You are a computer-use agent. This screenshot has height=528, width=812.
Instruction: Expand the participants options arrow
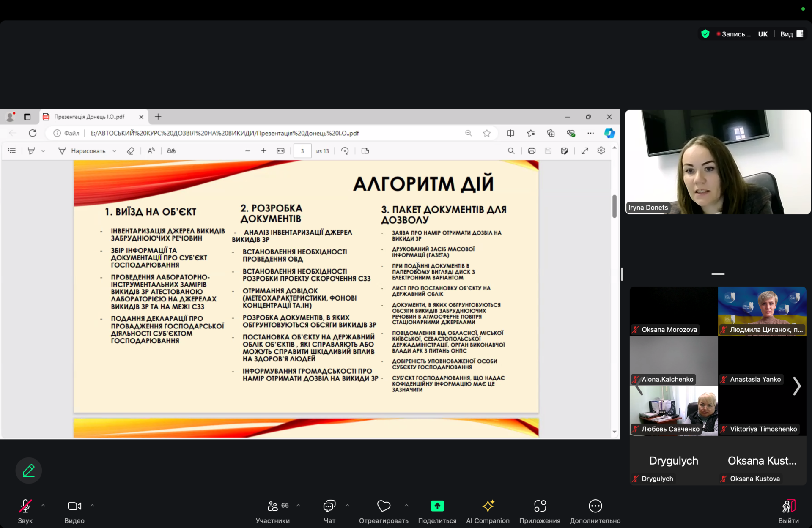(298, 506)
